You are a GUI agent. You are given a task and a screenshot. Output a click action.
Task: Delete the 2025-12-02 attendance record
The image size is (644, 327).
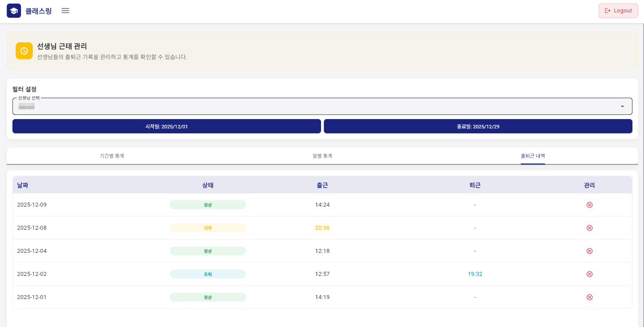(589, 274)
